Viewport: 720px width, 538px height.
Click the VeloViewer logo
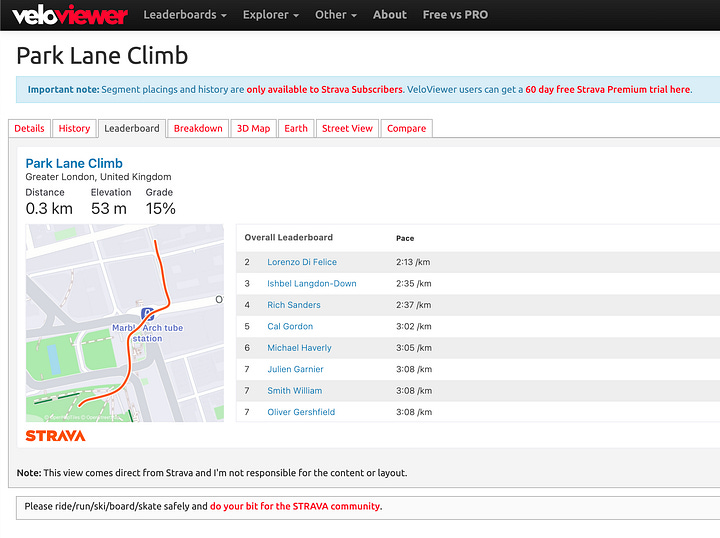point(69,15)
